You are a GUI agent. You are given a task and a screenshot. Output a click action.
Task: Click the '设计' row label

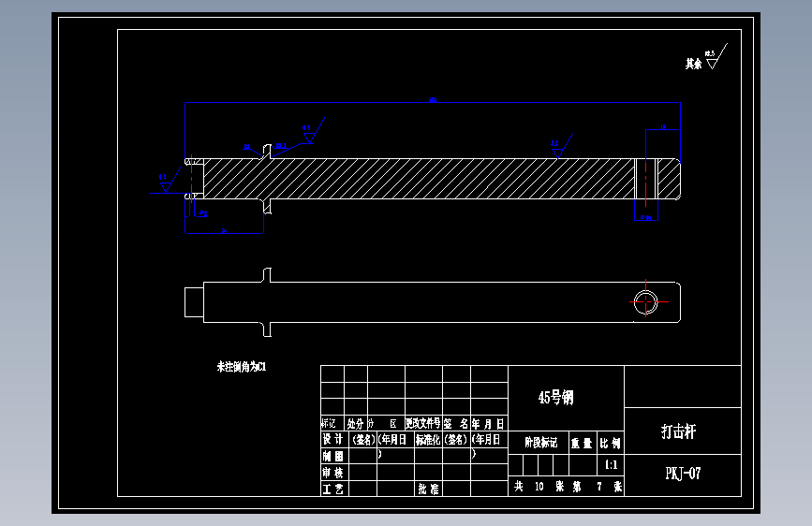coord(333,440)
